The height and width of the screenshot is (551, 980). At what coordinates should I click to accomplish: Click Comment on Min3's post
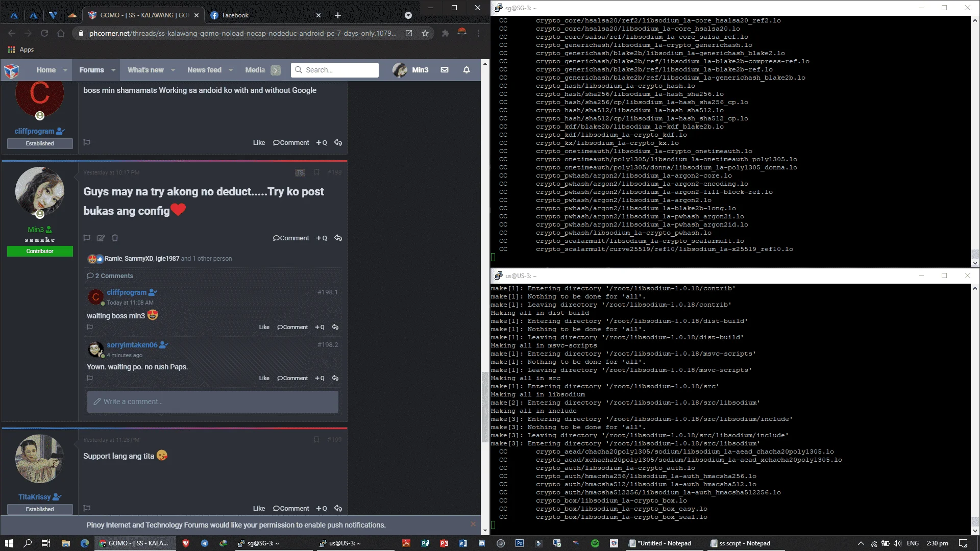click(x=291, y=238)
